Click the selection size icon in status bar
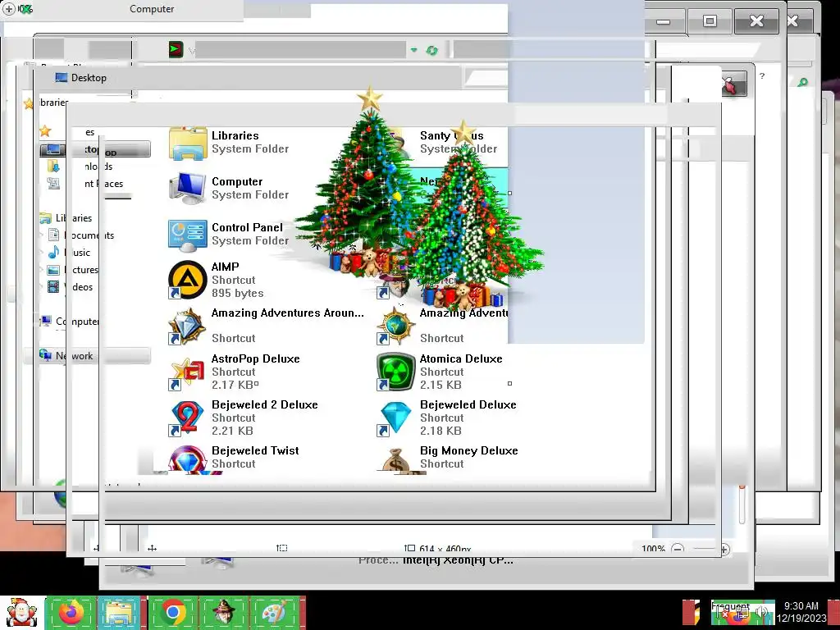This screenshot has height=630, width=840. [x=282, y=548]
